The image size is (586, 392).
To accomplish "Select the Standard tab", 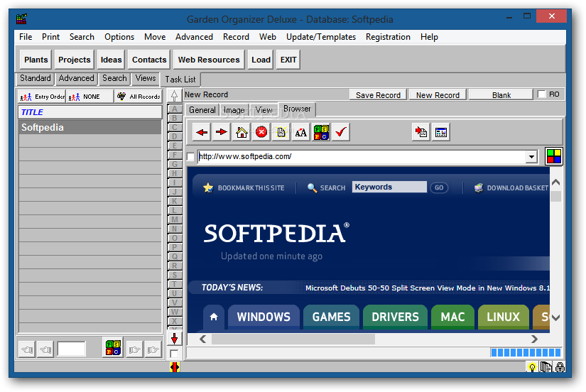I will coord(35,78).
